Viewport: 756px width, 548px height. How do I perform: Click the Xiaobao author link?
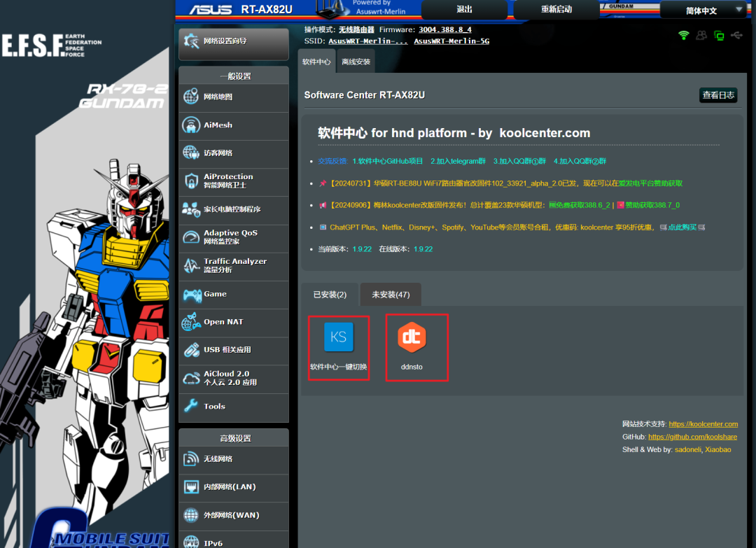pos(718,450)
